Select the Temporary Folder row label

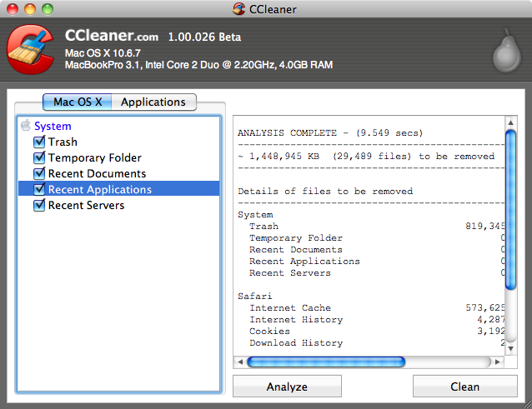[x=95, y=157]
